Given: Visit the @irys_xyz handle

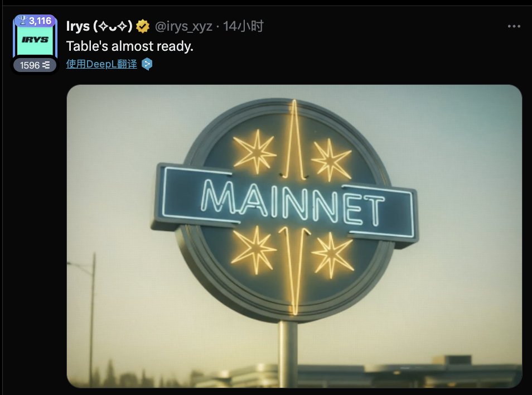Looking at the screenshot, I should pos(183,26).
